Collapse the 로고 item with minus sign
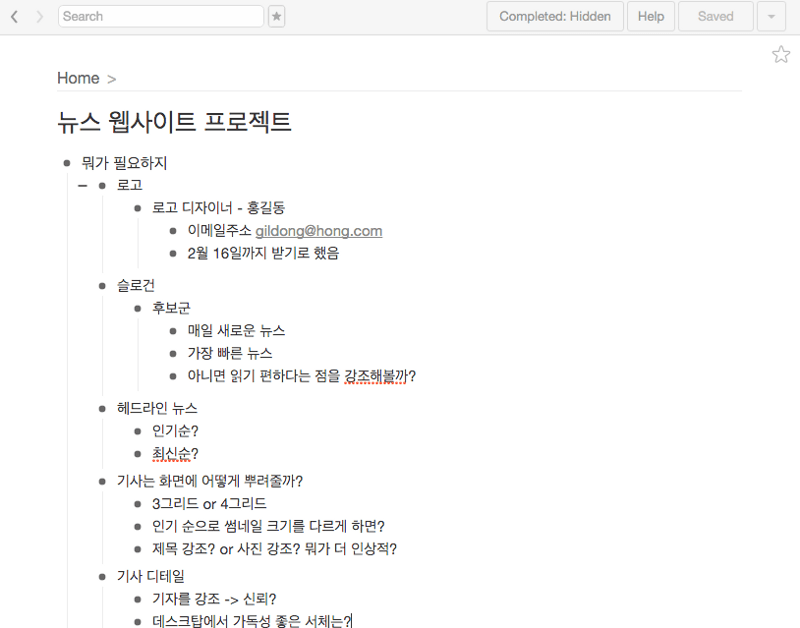Image resolution: width=800 pixels, height=628 pixels. click(82, 185)
